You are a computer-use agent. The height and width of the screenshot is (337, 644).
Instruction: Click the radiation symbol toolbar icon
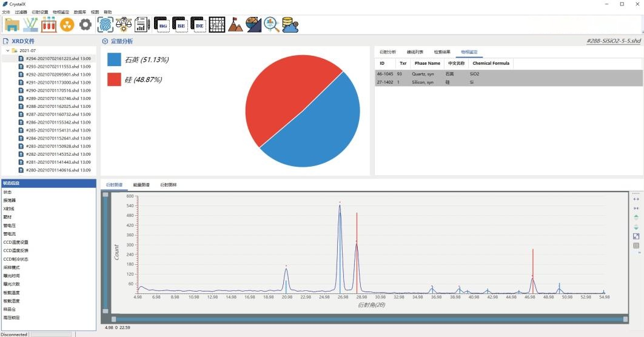click(x=67, y=24)
